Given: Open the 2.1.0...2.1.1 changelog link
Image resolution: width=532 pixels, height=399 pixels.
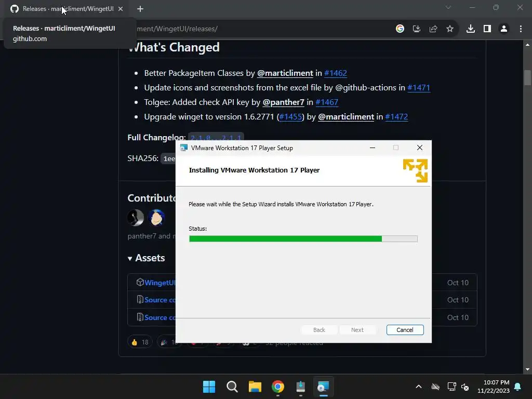Looking at the screenshot, I should click(x=216, y=137).
